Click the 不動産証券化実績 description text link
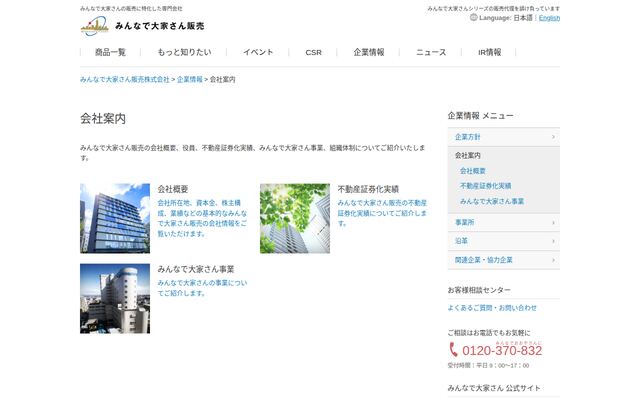Image resolution: width=640 pixels, height=400 pixels. tap(382, 213)
